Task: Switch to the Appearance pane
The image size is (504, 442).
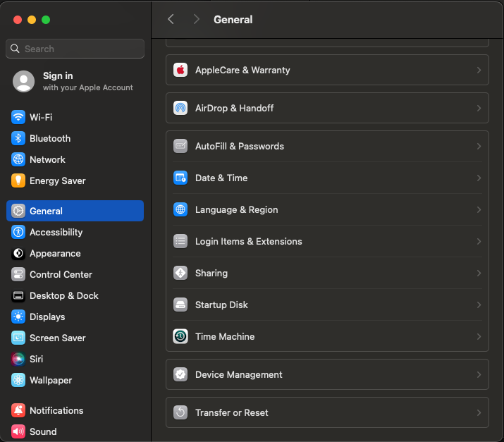Action: pyautogui.click(x=75, y=253)
